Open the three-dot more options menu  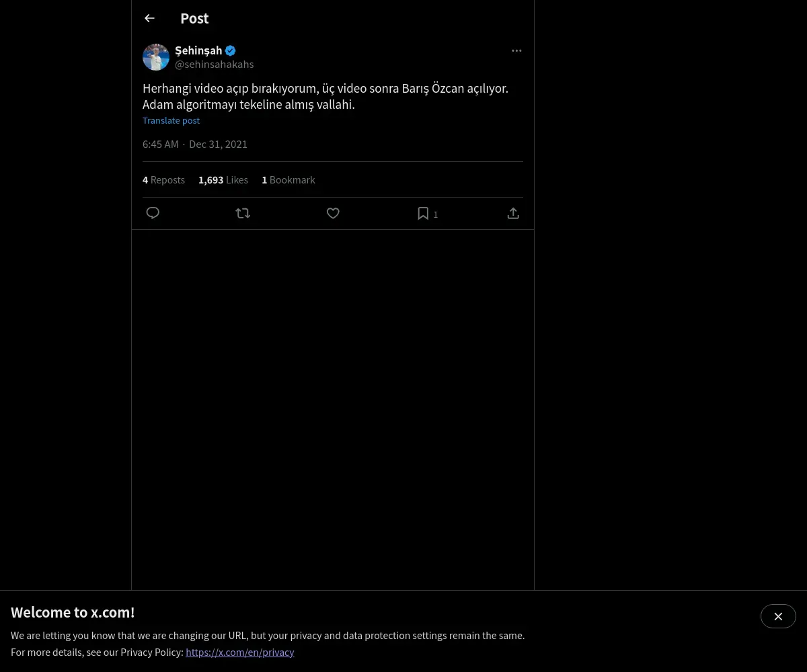(x=516, y=50)
